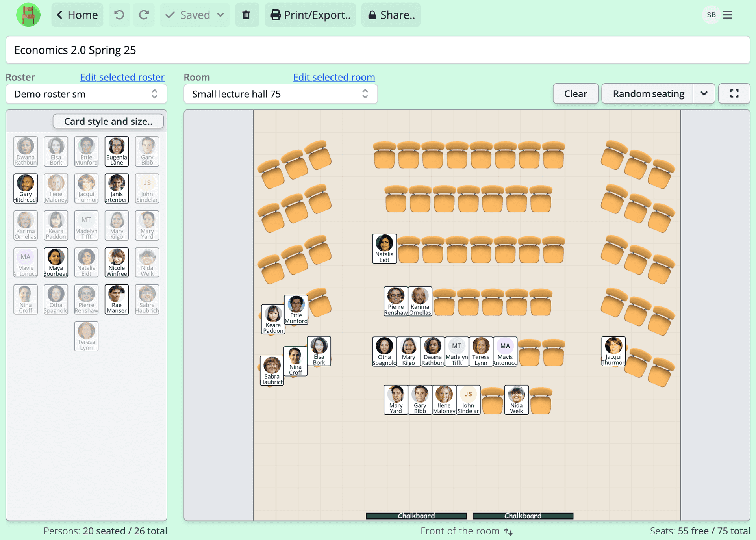
Task: Click the undo arrow icon
Action: coord(119,15)
